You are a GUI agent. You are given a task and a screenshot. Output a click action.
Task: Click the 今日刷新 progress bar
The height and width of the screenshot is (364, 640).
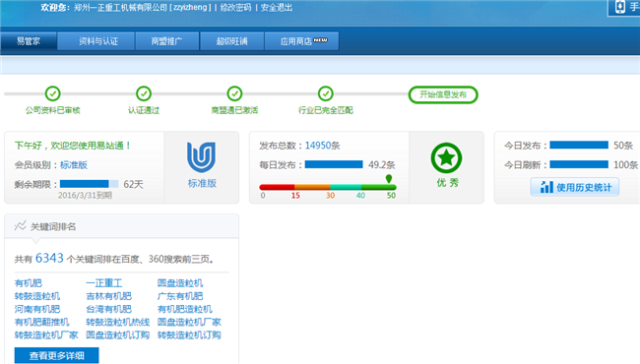tap(579, 164)
